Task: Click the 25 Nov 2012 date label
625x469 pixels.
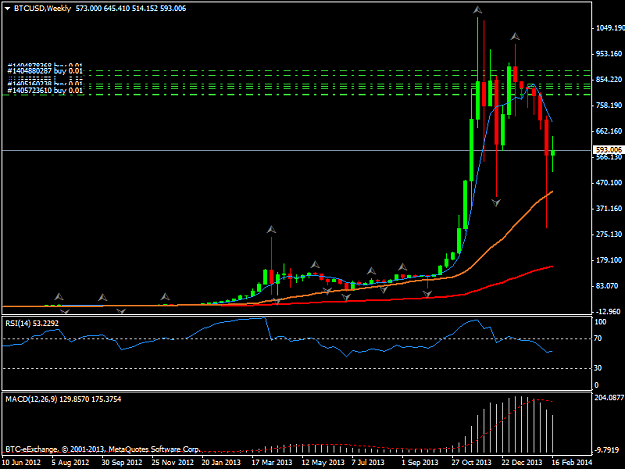Action: coord(172,462)
